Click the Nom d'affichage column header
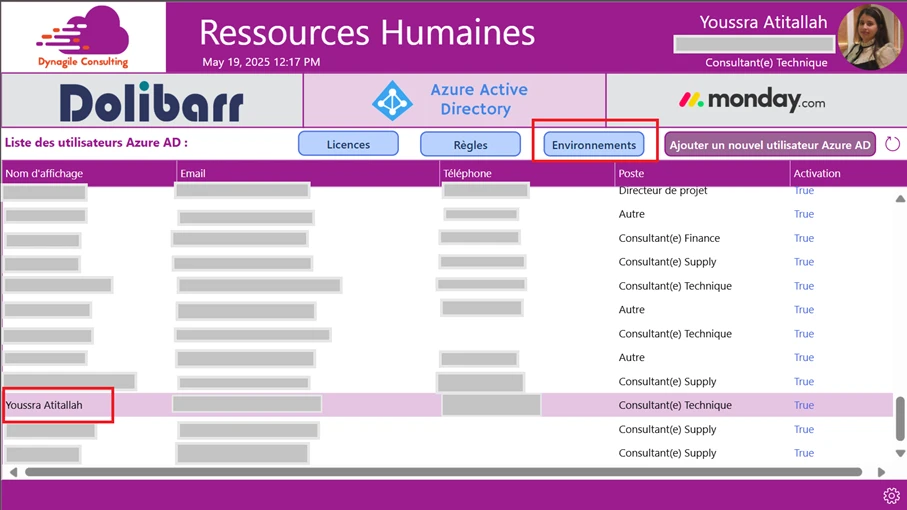Image resolution: width=907 pixels, height=510 pixels. coord(44,173)
